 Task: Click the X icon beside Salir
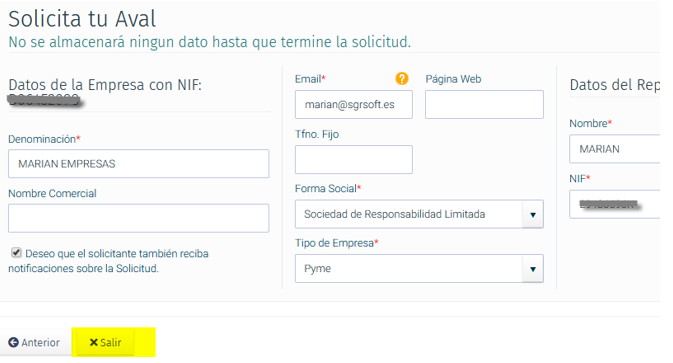tap(94, 342)
